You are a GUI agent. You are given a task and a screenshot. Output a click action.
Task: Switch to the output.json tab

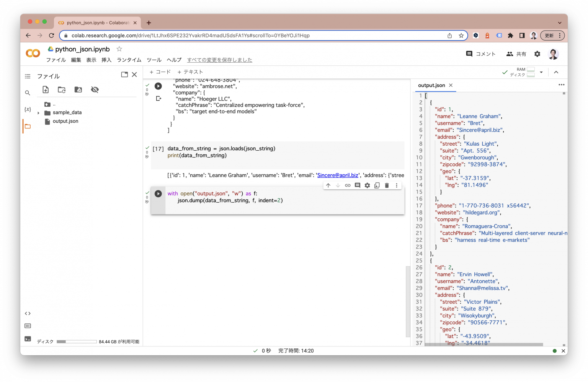[x=432, y=85]
